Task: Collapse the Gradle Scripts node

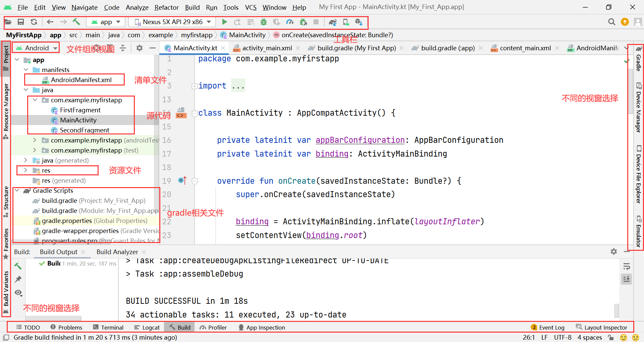Action: pyautogui.click(x=17, y=190)
